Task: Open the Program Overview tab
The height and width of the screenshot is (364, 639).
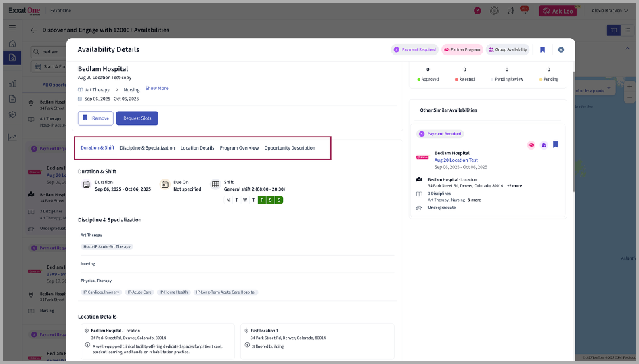Action: [x=239, y=147]
